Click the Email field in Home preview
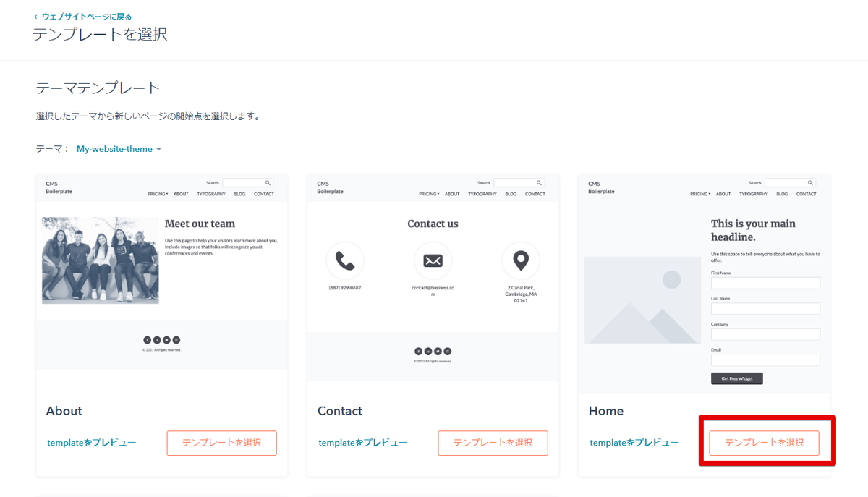Viewport: 868px width, 497px height. (765, 360)
